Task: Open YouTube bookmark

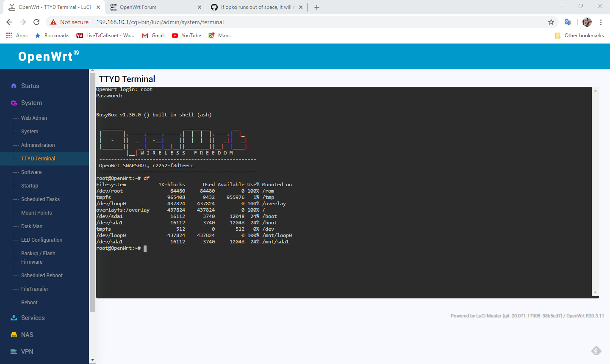Action: pos(186,36)
